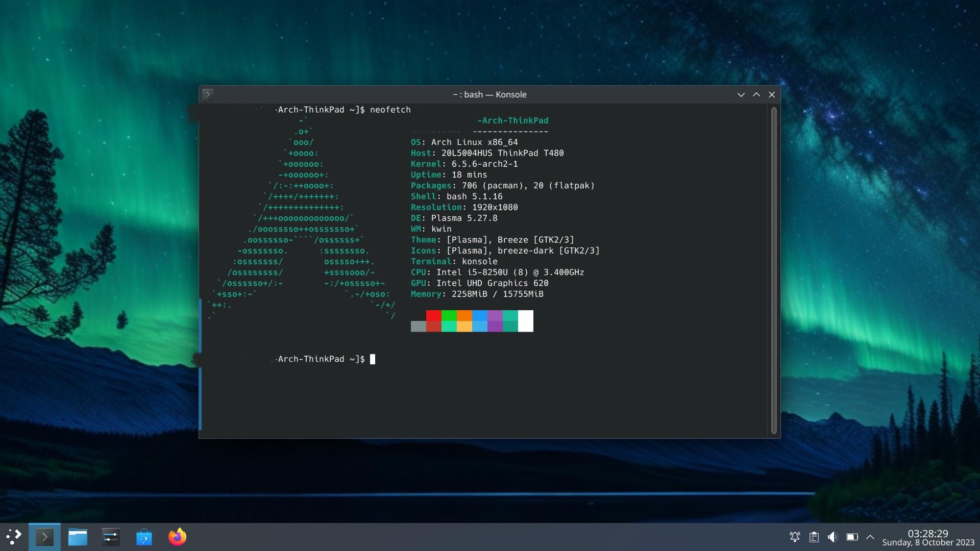Open the KDE application launcher
980x551 pixels.
click(14, 536)
